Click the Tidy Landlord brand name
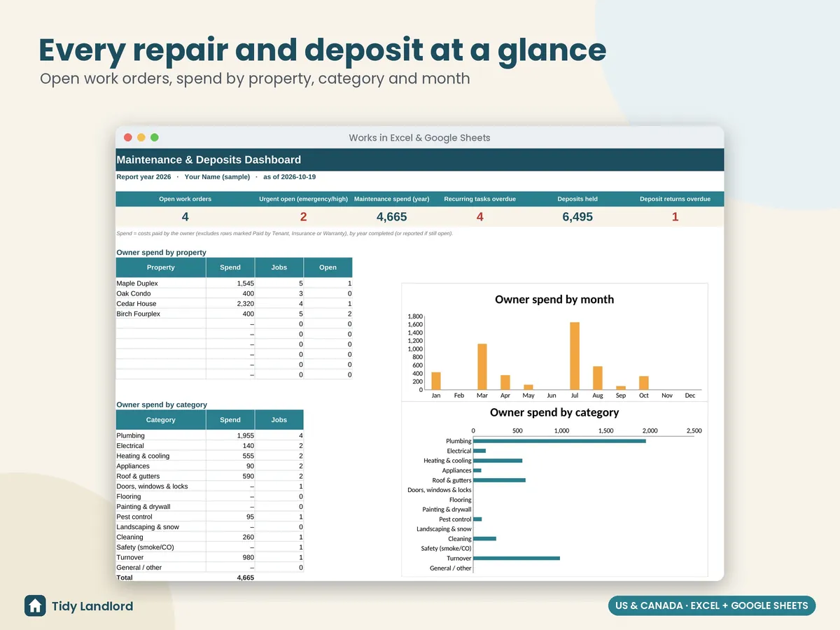 (92, 606)
